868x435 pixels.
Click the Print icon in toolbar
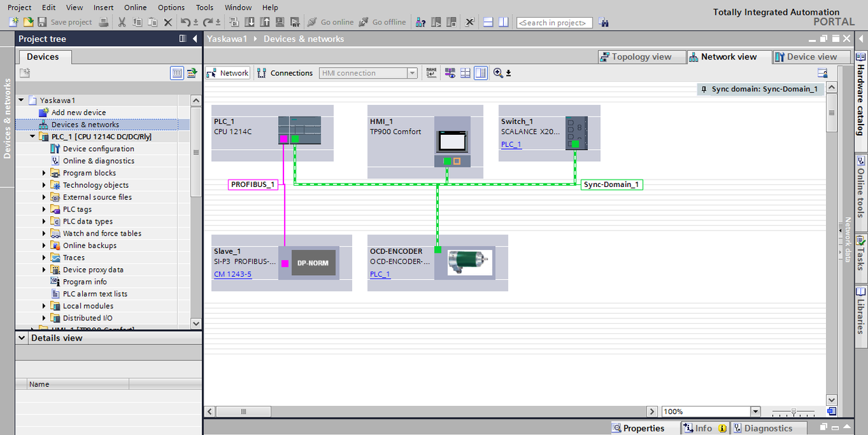[104, 22]
